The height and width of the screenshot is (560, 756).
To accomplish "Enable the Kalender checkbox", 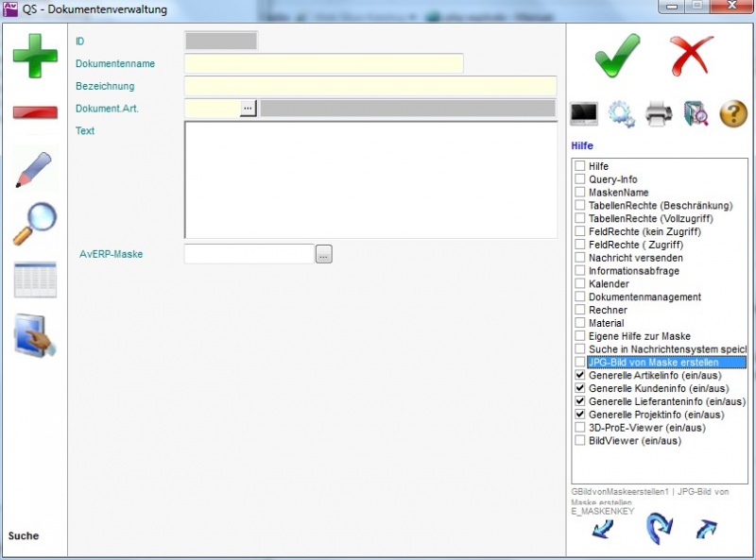I will 580,283.
